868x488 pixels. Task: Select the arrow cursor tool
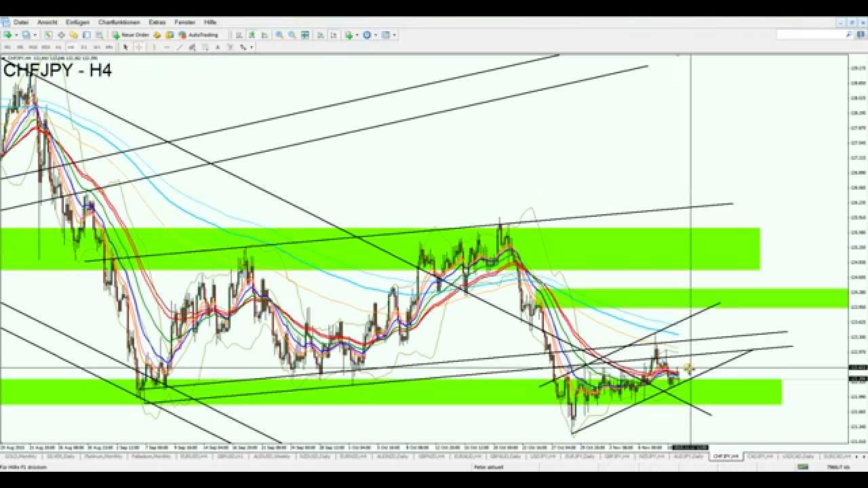125,47
